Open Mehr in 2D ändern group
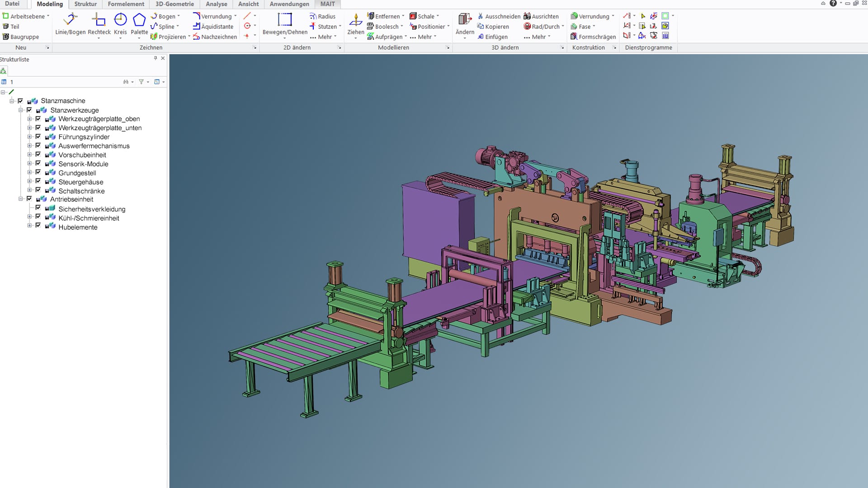 coord(323,37)
